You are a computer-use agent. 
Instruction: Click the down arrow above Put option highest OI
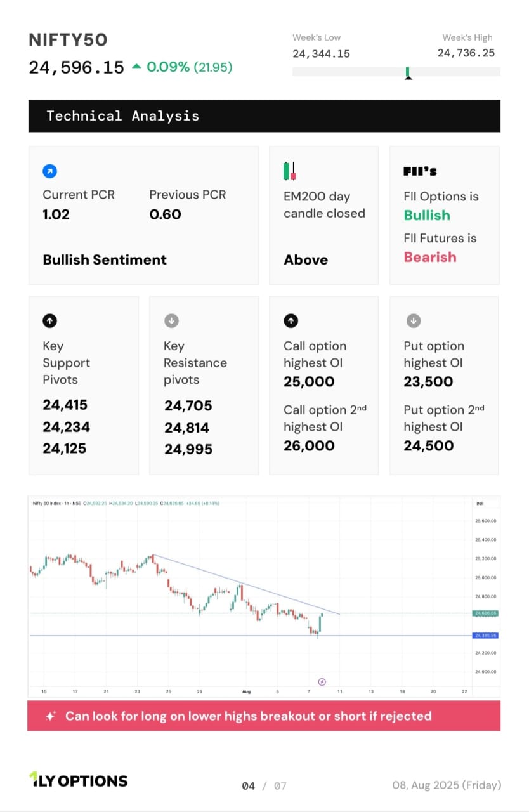point(412,321)
